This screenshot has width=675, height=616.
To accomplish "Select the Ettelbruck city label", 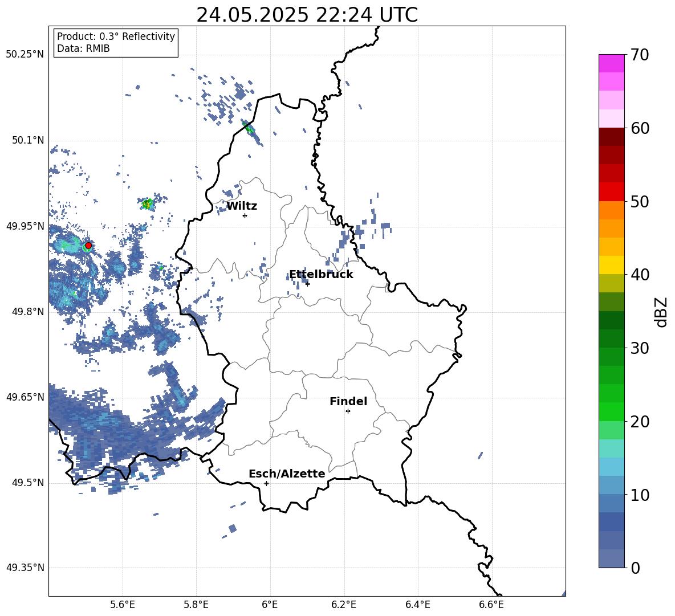I will point(321,275).
